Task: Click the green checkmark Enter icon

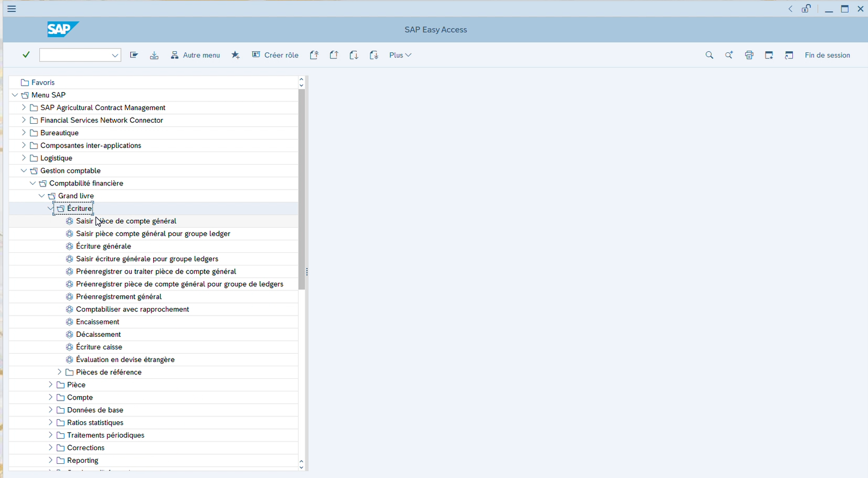Action: pos(26,55)
